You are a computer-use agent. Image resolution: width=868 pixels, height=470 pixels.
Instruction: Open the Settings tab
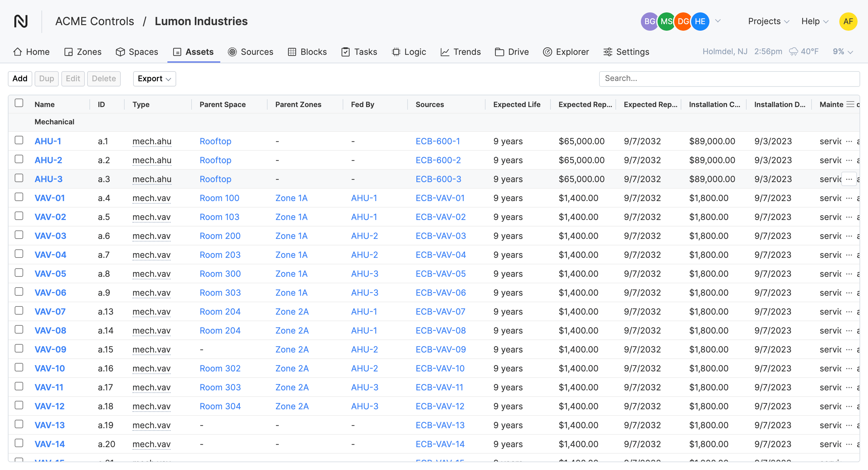(x=626, y=52)
